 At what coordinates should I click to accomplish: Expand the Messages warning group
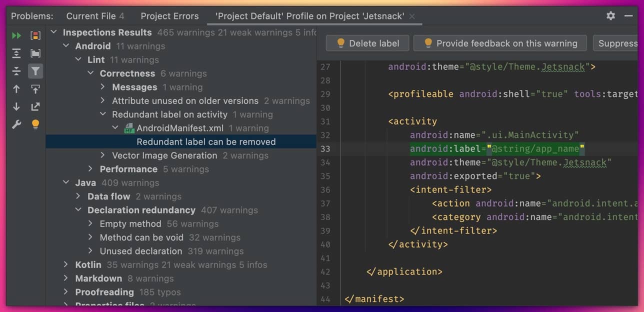click(102, 87)
